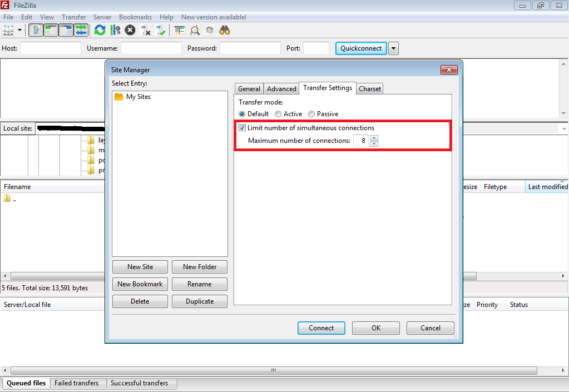The image size is (569, 392).
Task: Toggle local directory tree icon
Action: pos(51,30)
